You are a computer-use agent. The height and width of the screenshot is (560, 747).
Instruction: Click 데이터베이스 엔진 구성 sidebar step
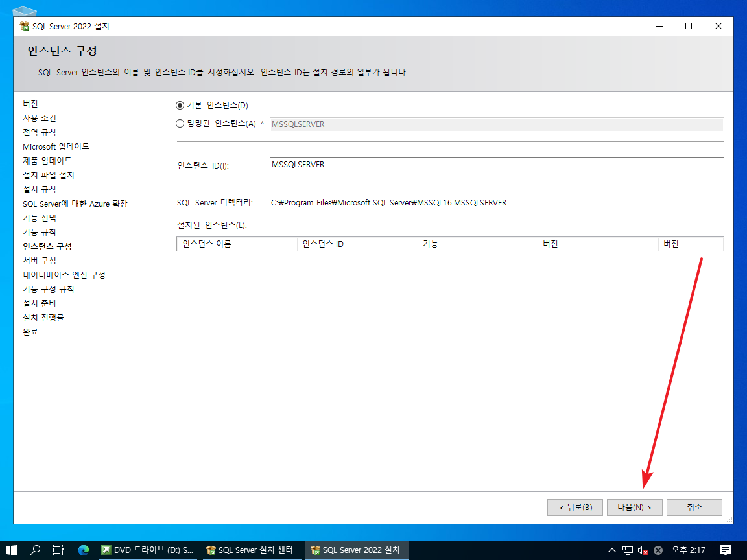click(x=64, y=275)
